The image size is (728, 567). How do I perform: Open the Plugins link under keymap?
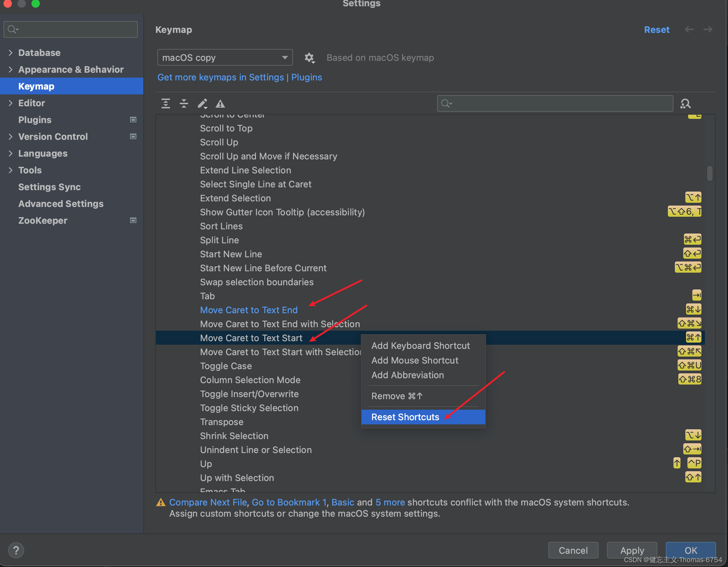click(307, 77)
